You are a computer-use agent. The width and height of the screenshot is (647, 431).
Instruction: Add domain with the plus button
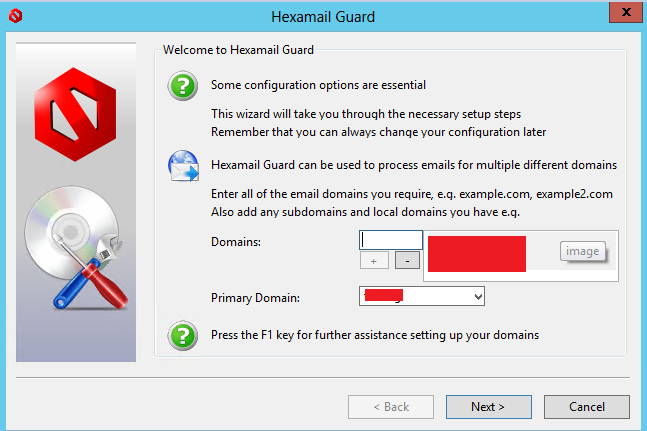(x=374, y=261)
